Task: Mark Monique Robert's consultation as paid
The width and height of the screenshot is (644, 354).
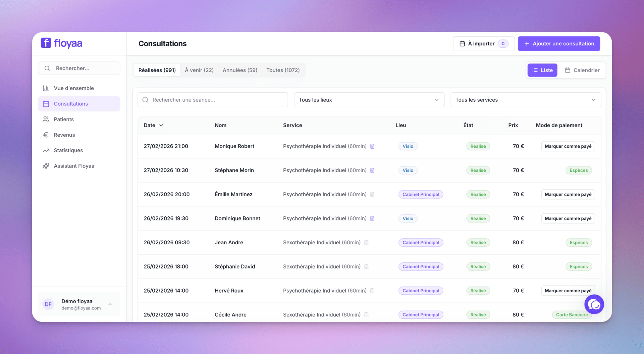Action: (x=568, y=146)
